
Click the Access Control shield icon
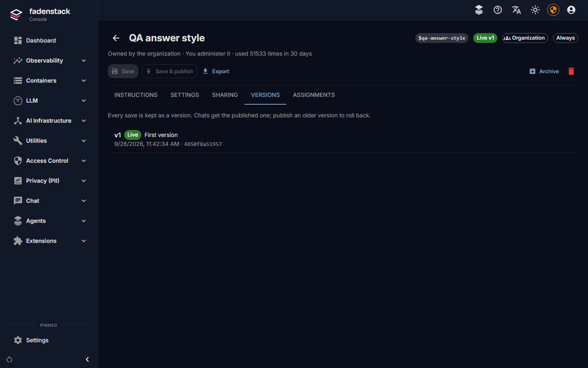[x=18, y=161]
